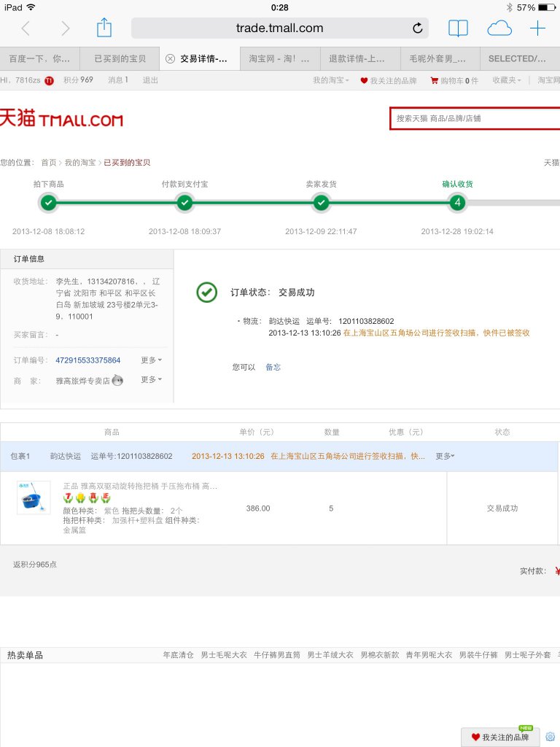Open orange logistics status under 订单状态
Viewport: 560px width, 747px height.
coord(436,333)
